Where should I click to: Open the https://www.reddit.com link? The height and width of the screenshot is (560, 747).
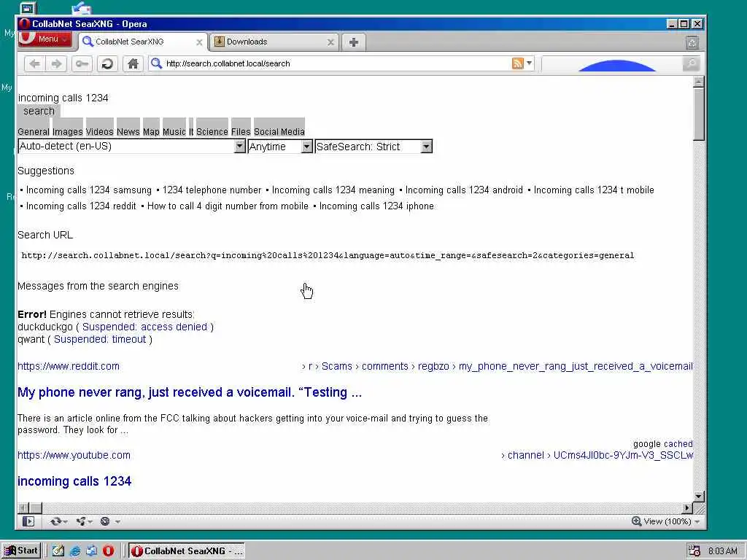[69, 366]
